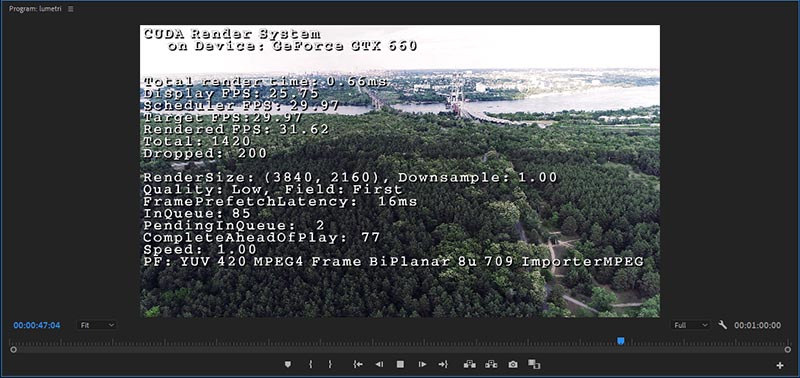Set the Mark Out point
Viewport: 800px width, 378px height.
coord(330,364)
